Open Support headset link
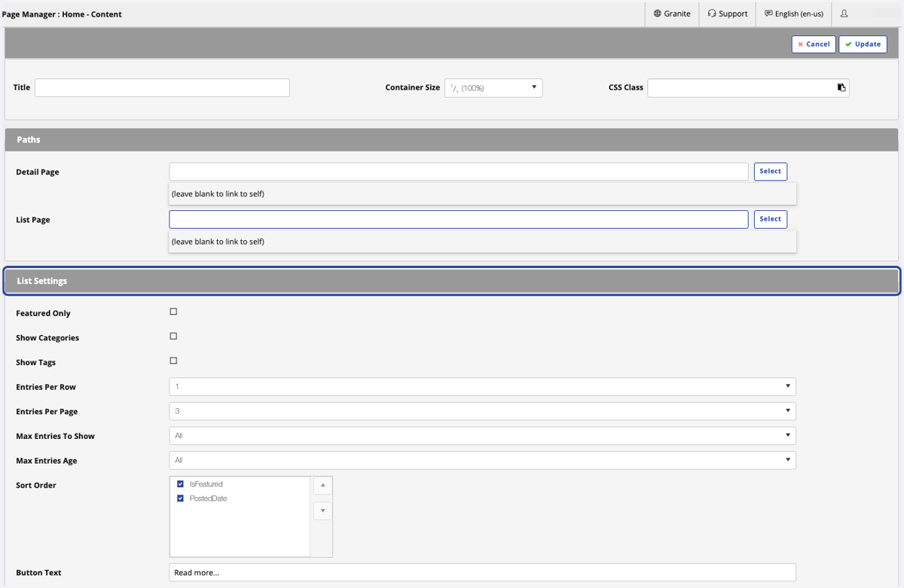Viewport: 904px width, 588px height. [728, 14]
